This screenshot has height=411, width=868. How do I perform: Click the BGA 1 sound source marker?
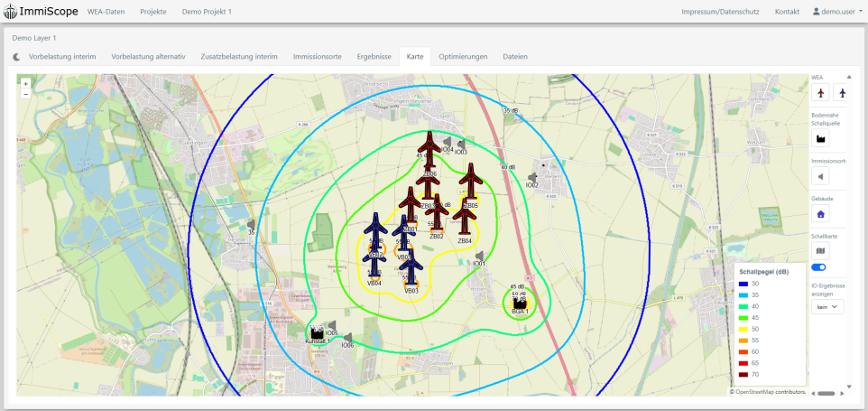coord(519,304)
